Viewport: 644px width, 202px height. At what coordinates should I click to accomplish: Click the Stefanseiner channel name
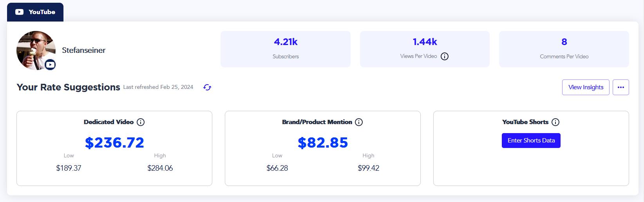[x=83, y=50]
